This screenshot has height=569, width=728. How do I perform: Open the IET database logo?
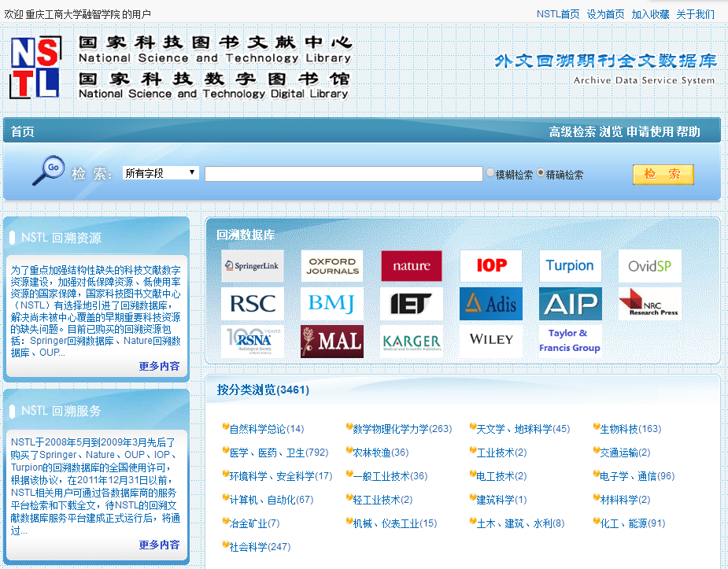click(x=412, y=304)
